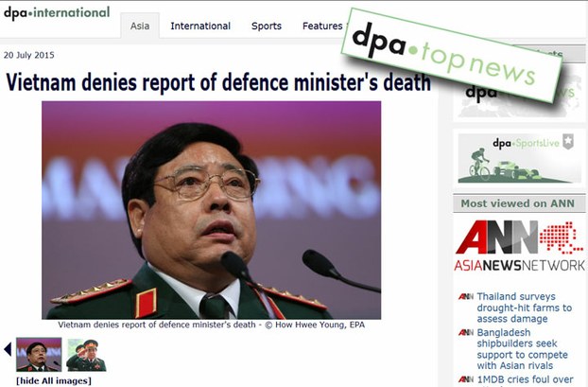Screen dimensions: 588x387
Task: Click the main defence minister photo
Action: (x=211, y=210)
